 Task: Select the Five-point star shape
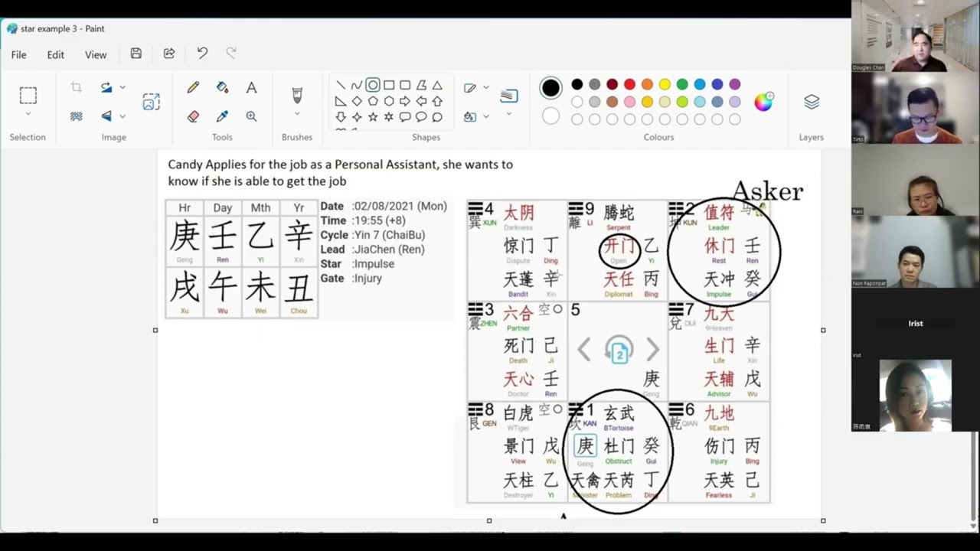373,117
